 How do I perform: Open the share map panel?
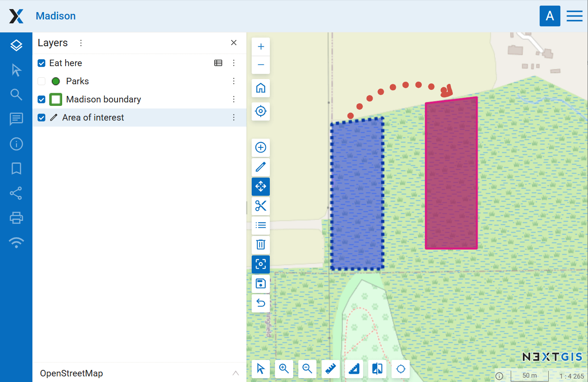pos(16,193)
